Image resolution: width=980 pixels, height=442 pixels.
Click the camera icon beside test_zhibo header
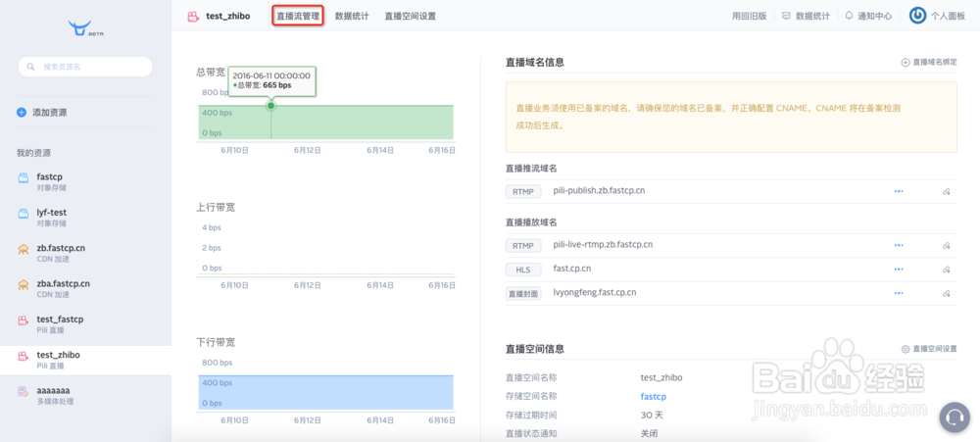tap(193, 17)
